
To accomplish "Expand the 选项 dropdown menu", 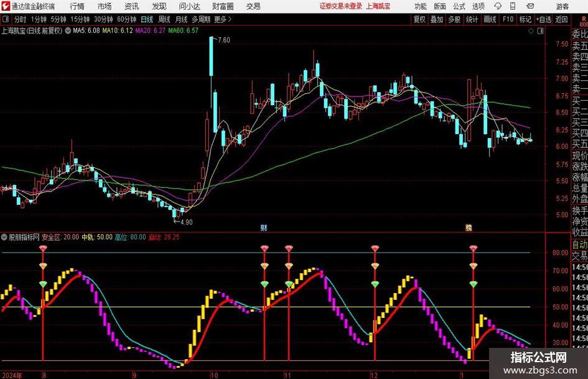I will 478,6.
